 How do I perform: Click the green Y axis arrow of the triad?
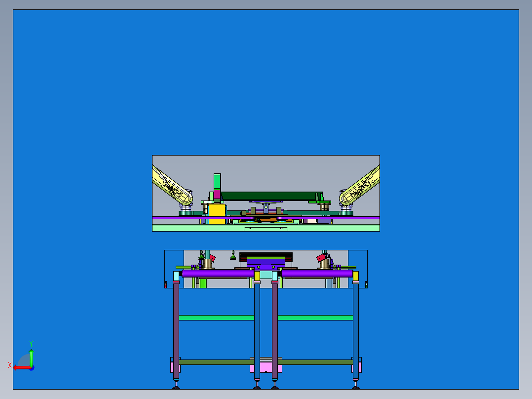tap(31, 358)
